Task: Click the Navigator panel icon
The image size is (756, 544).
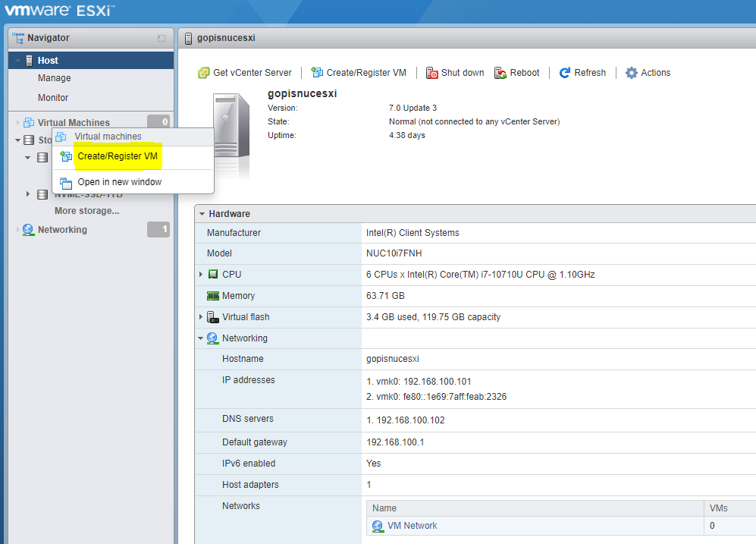Action: (18, 38)
